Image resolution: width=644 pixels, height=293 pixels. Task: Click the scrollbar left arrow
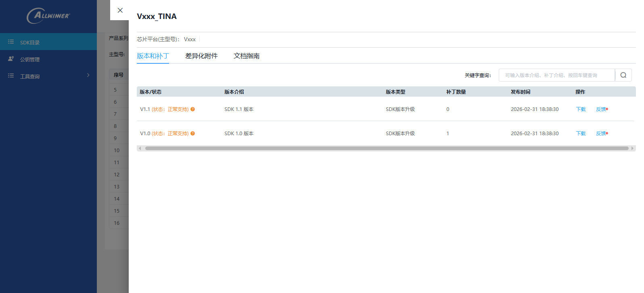(x=140, y=148)
